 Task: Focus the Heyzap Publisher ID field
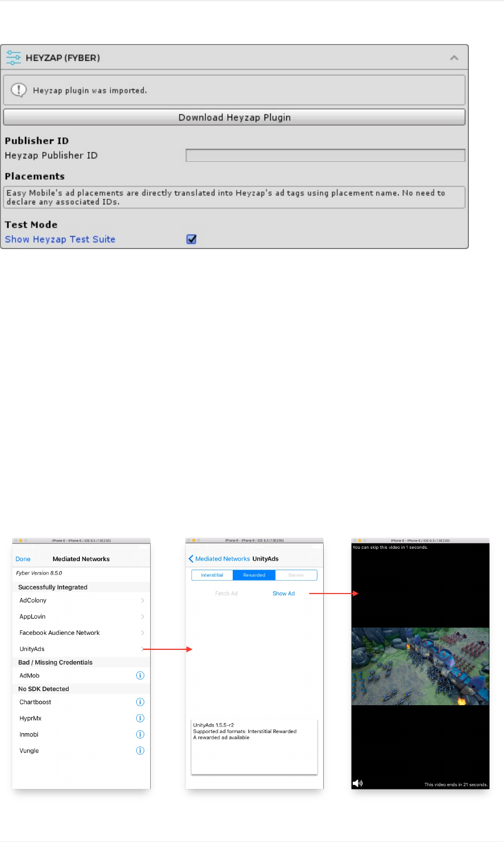325,155
